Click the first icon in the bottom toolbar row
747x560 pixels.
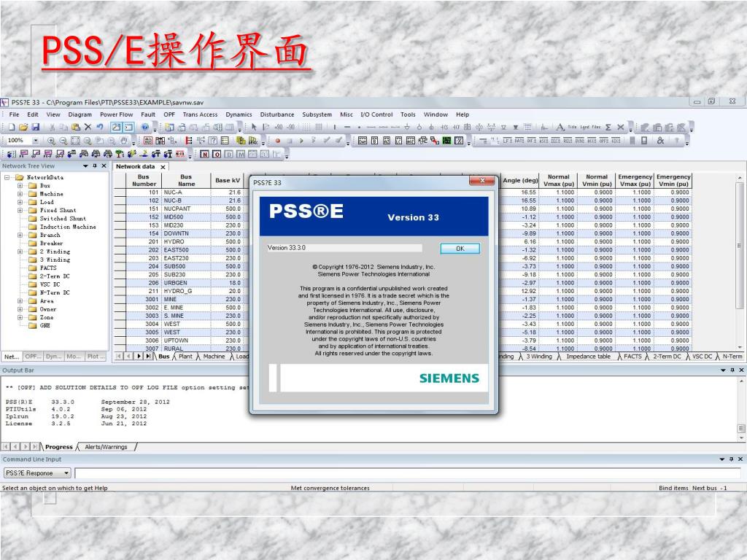[12, 154]
